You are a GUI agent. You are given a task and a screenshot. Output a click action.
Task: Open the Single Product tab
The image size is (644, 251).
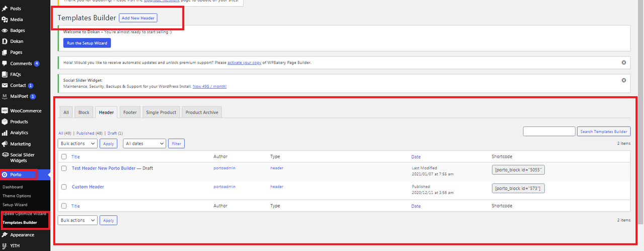tap(161, 112)
